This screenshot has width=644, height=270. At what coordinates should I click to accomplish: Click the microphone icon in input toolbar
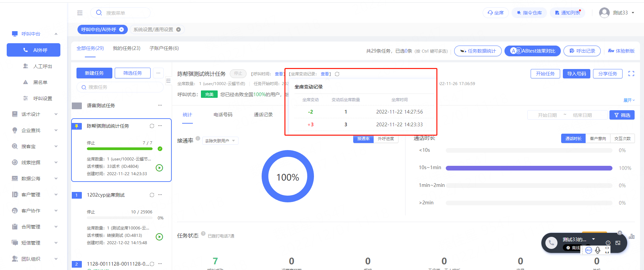tap(598, 250)
